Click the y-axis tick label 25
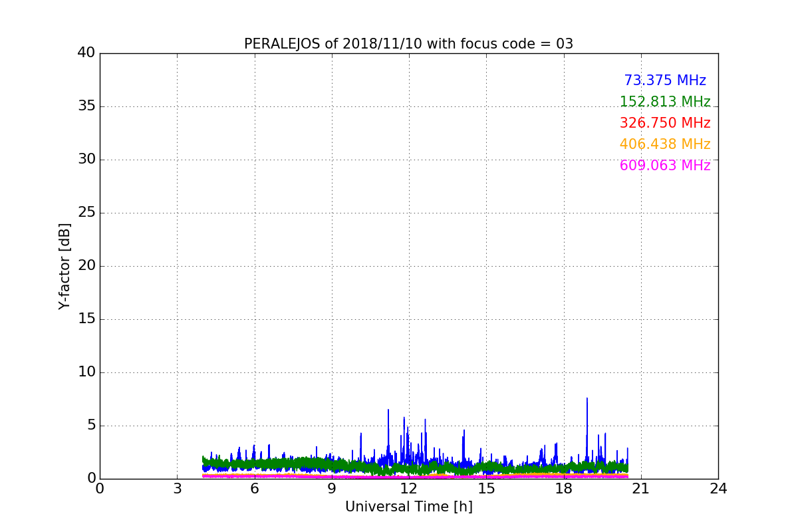This screenshot has height=532, width=798. 86,213
